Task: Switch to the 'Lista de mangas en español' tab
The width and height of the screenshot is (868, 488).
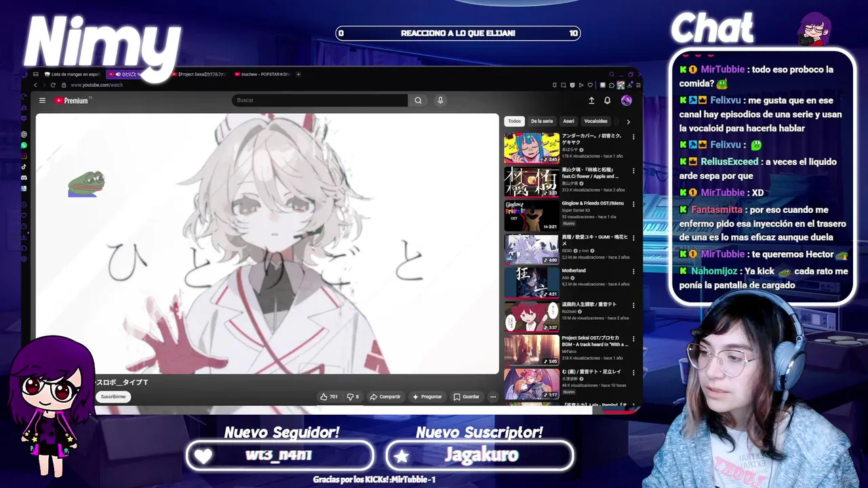Action: pyautogui.click(x=72, y=74)
